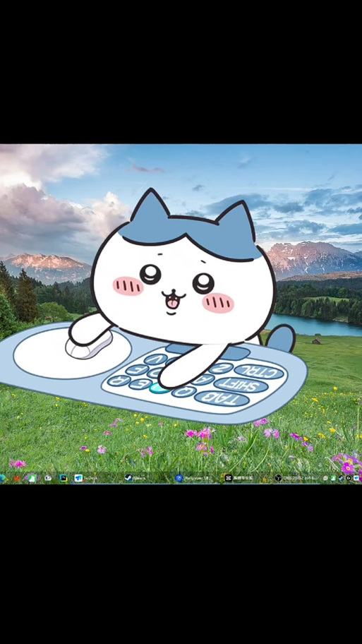Open the ToDesk taskbar button
This screenshot has width=362, height=644.
tap(86, 478)
